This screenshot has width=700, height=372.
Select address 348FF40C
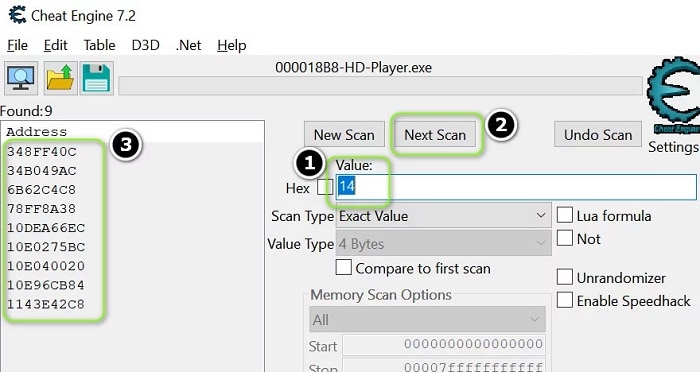click(42, 152)
